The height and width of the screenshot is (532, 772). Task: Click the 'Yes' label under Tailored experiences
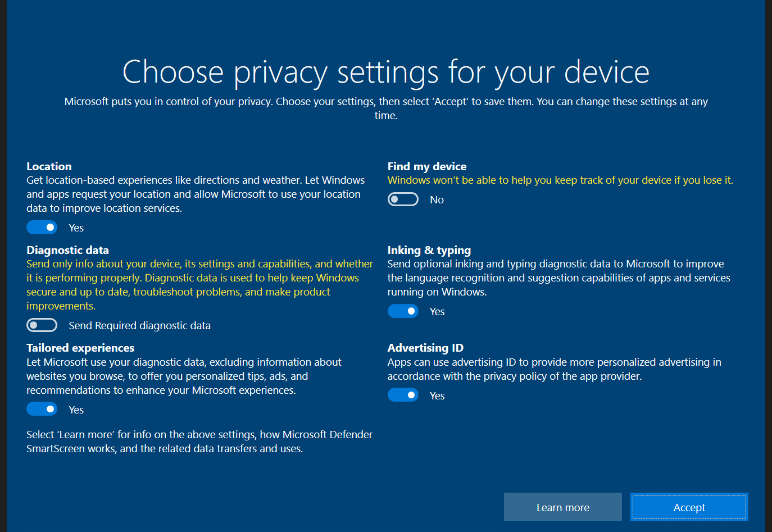pos(76,410)
